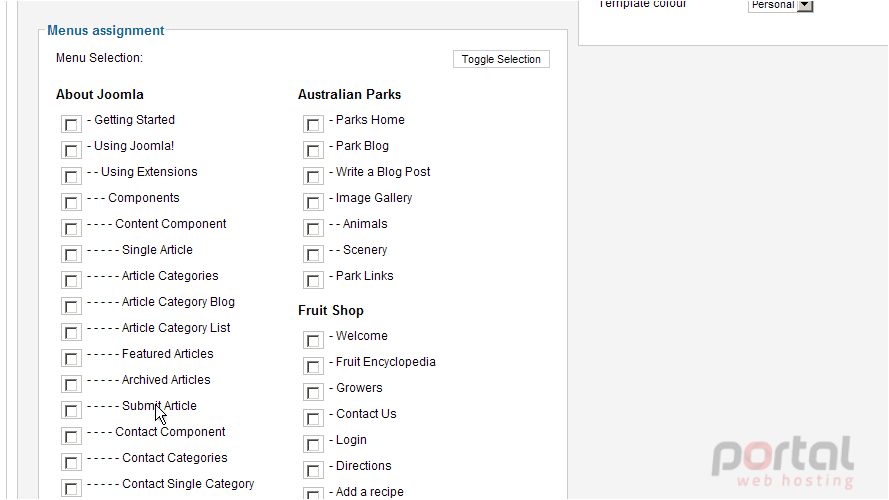Click the Menu Selection label
889x500 pixels.
(99, 58)
